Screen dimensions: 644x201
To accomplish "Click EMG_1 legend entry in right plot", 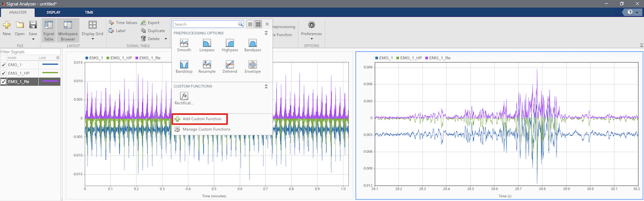I will [384, 57].
